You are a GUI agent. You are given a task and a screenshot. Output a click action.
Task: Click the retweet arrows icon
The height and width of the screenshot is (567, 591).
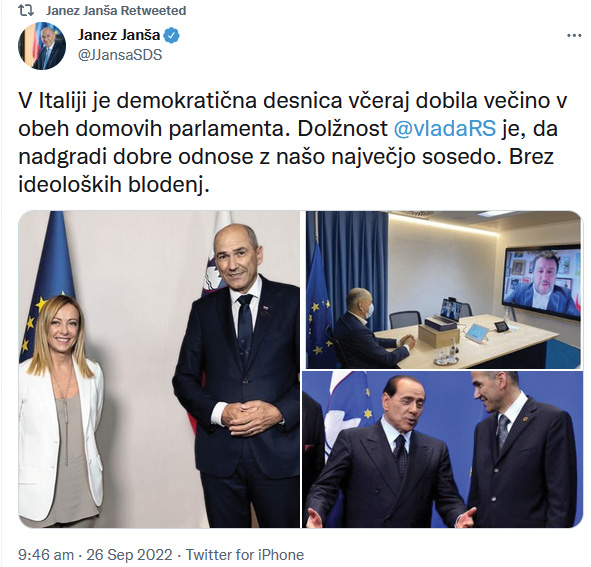coord(26,10)
